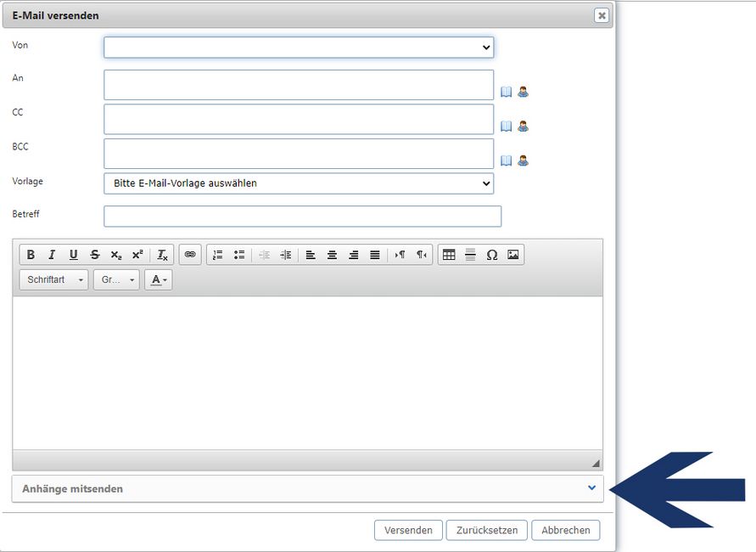This screenshot has height=552, width=756.
Task: Justify the text
Action: pos(375,255)
